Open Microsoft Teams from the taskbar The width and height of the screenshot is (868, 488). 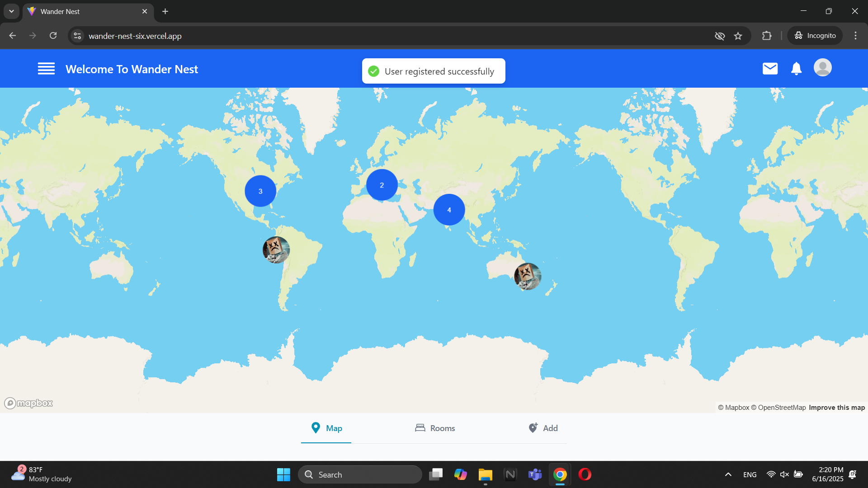[535, 474]
